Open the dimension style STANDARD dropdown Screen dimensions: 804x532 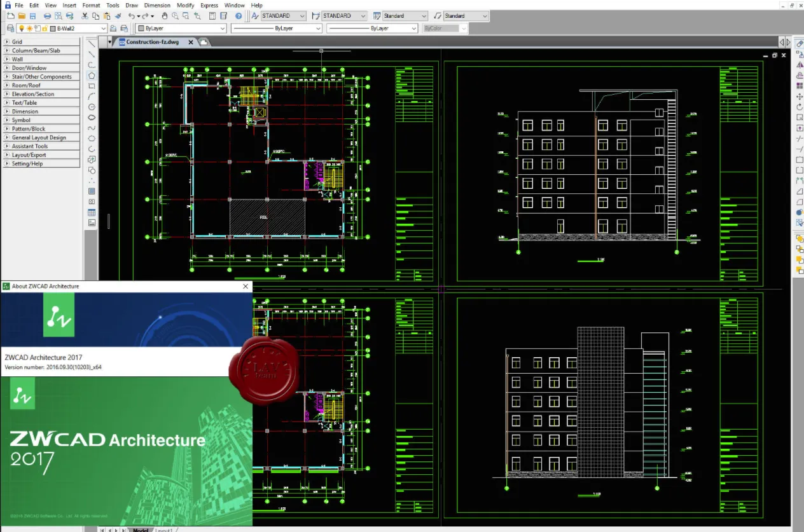click(363, 15)
